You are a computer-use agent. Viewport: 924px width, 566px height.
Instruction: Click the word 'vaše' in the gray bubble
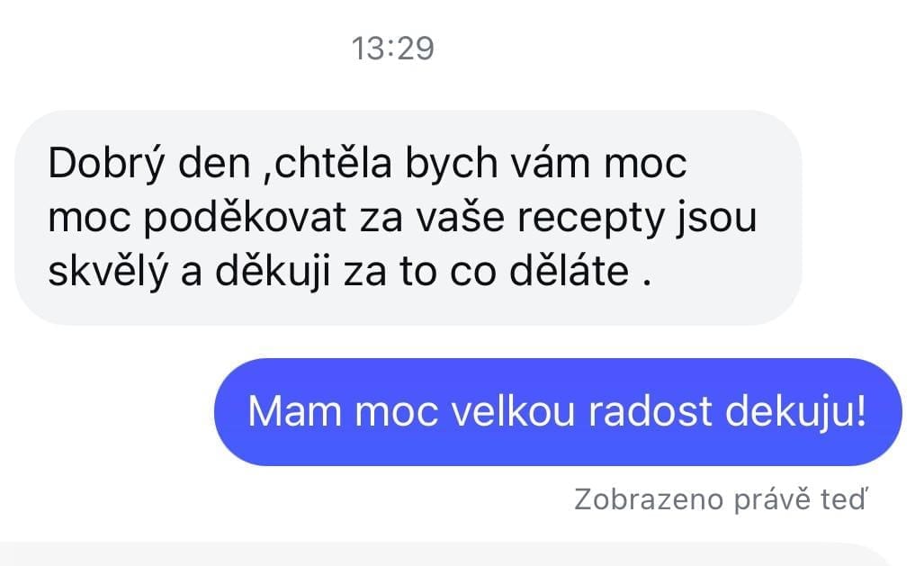coord(461,218)
